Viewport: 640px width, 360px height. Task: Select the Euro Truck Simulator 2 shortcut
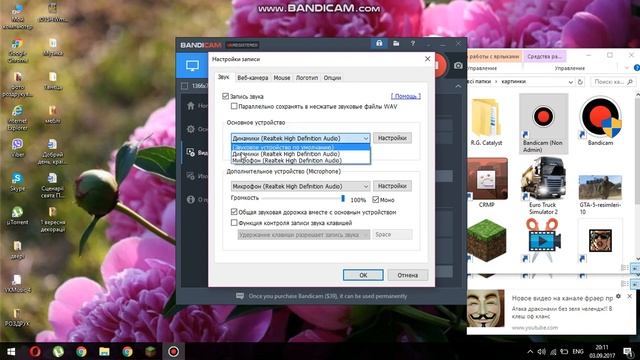[x=543, y=186]
